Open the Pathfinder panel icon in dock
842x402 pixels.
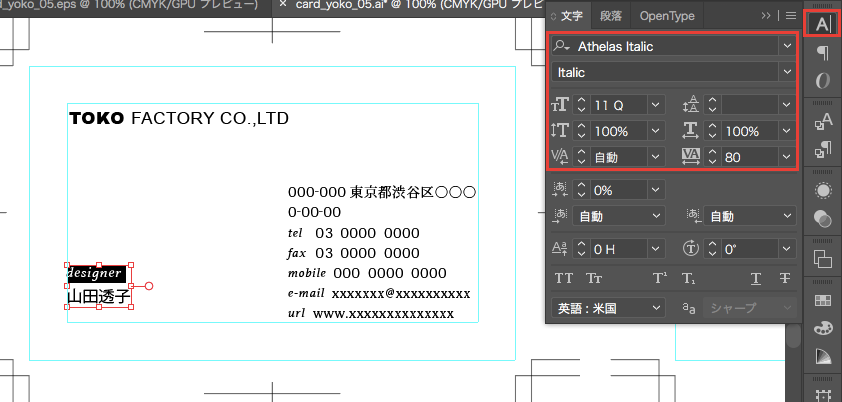pos(824,259)
